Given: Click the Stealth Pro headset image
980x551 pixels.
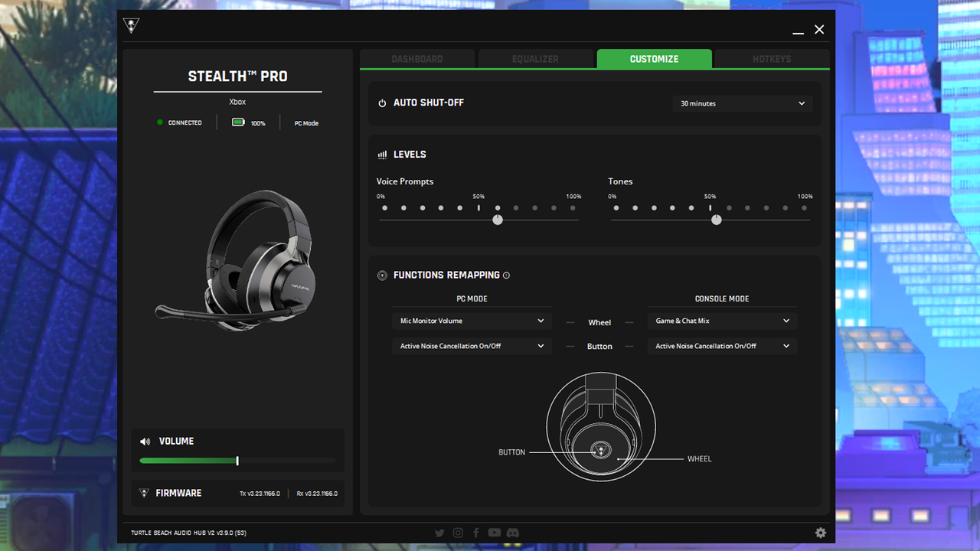Looking at the screenshot, I should click(237, 260).
